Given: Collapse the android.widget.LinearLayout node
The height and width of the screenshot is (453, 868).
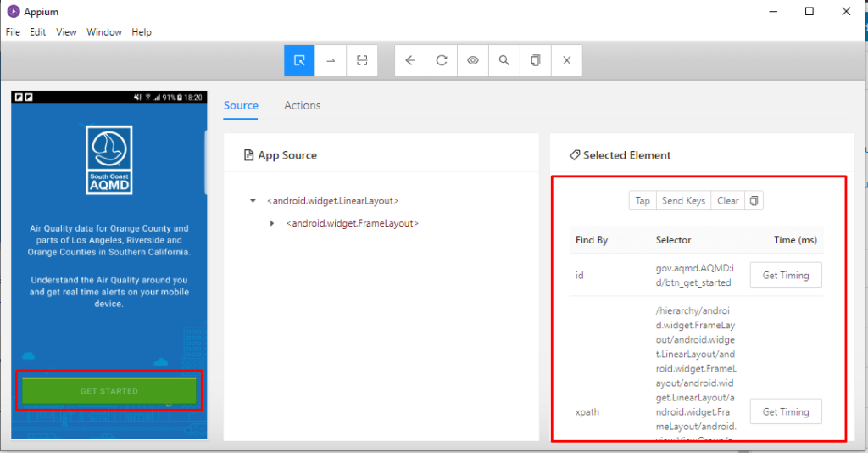Looking at the screenshot, I should pos(253,201).
